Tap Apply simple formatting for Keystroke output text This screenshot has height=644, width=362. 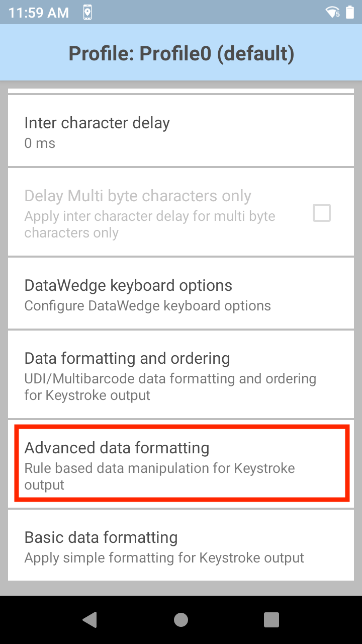(164, 558)
